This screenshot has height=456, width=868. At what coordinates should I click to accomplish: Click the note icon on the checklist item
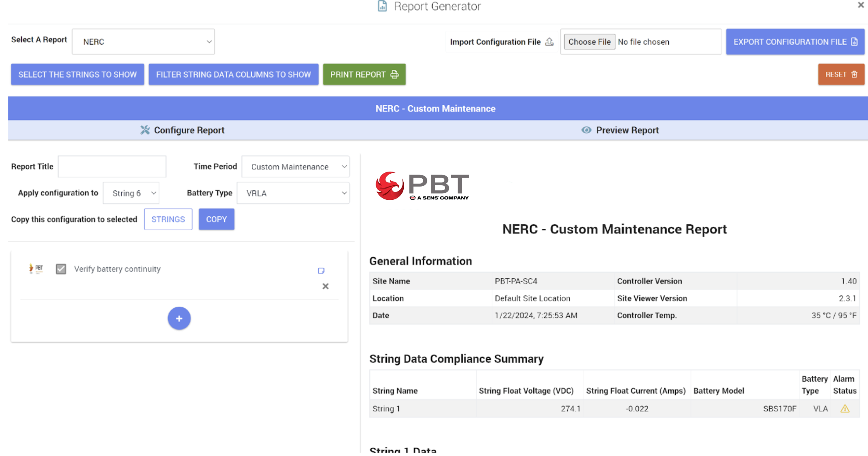pos(321,270)
